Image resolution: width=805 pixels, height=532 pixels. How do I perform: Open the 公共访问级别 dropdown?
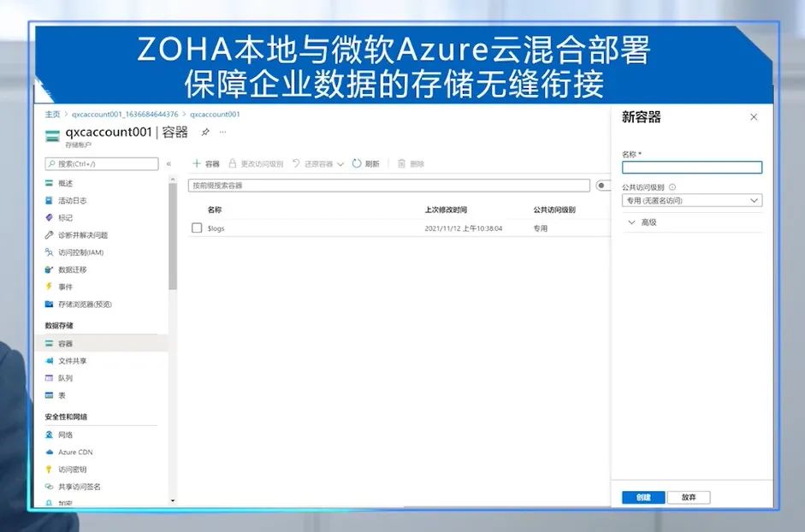691,201
